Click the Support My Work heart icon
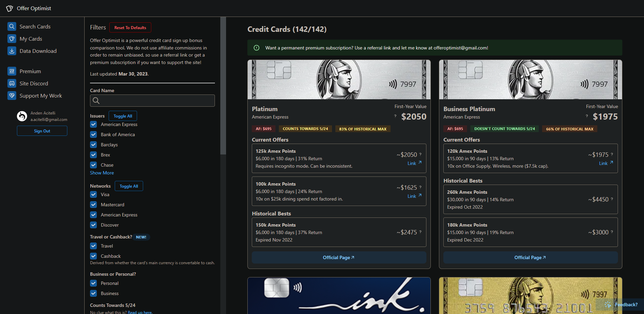This screenshot has width=644, height=314. 12,96
